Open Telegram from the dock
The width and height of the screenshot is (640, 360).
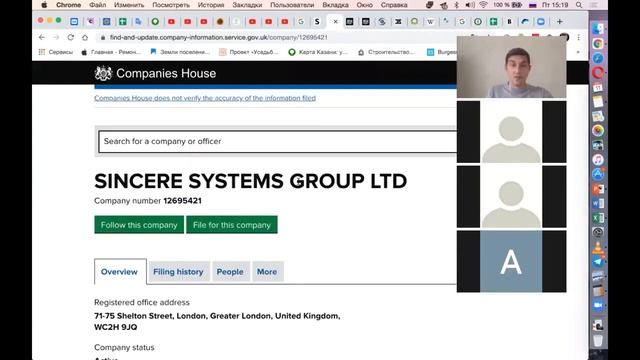(598, 262)
